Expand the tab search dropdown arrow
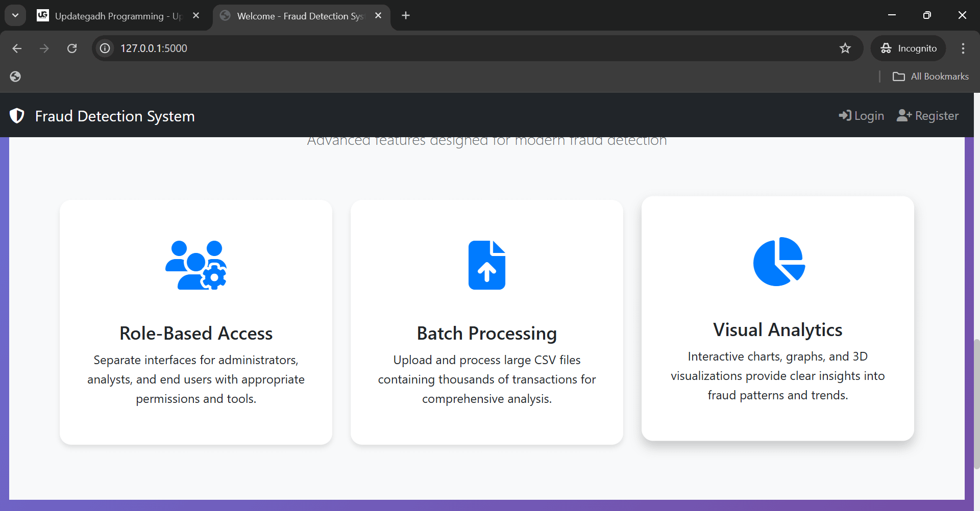The width and height of the screenshot is (980, 511). 15,15
